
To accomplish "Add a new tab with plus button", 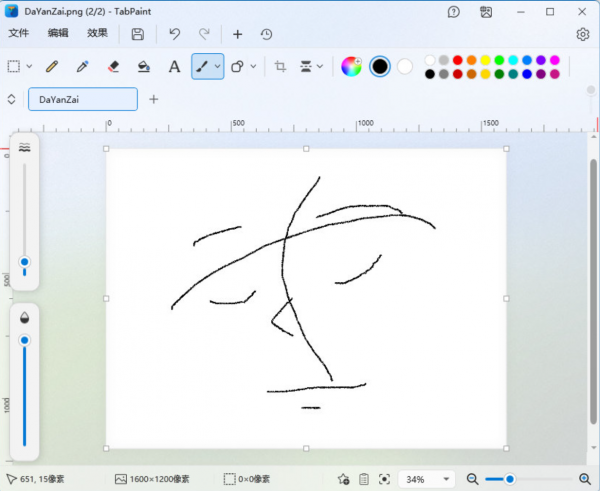I will click(x=153, y=99).
